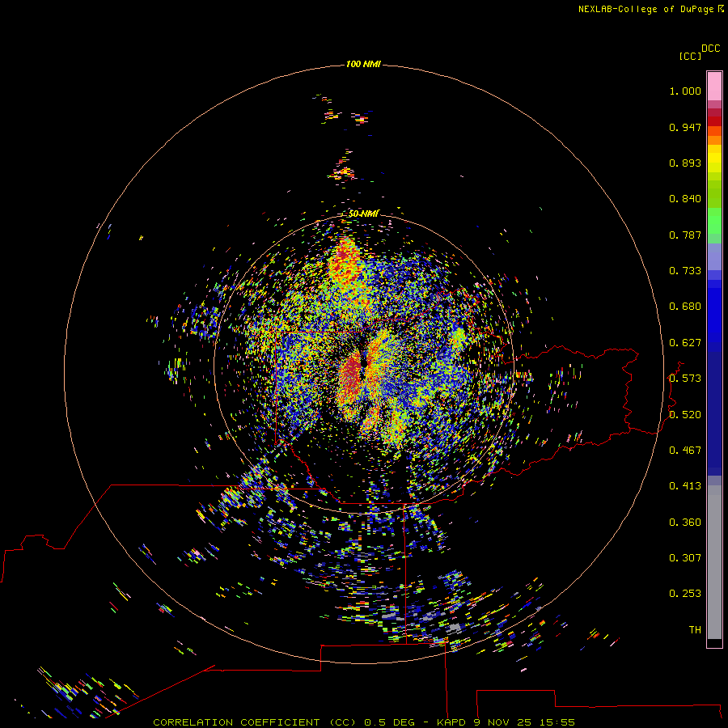Click the 9 NOV 25 date text

[503, 722]
